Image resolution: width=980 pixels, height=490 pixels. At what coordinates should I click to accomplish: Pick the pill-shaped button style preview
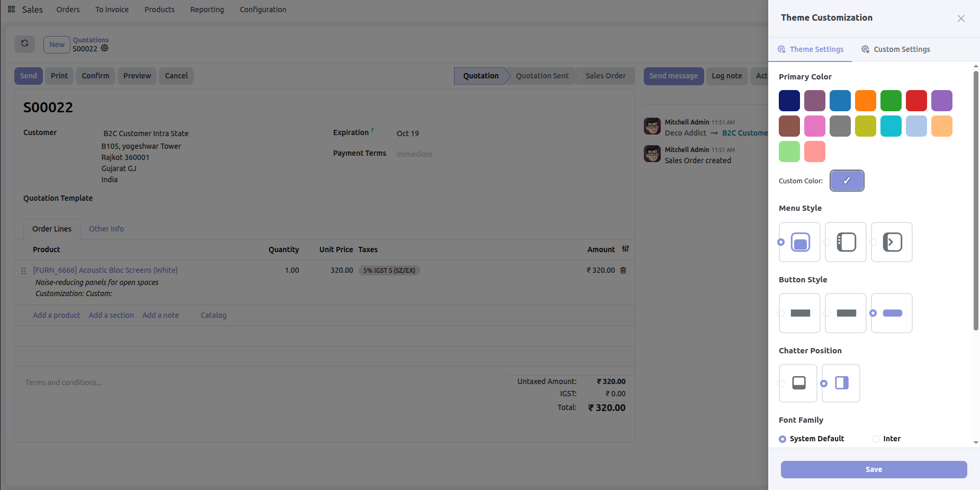pyautogui.click(x=893, y=313)
